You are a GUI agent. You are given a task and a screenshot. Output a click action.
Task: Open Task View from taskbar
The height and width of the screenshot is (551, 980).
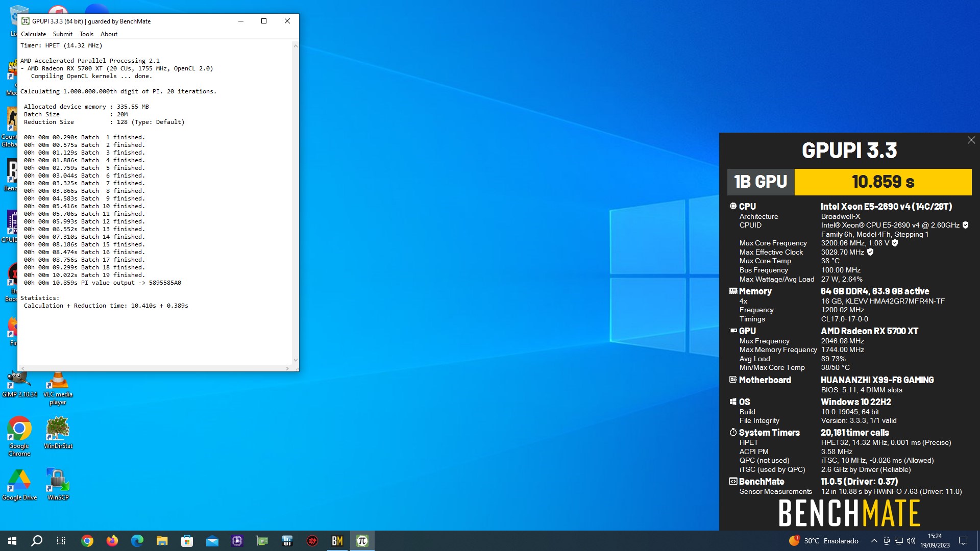click(61, 541)
